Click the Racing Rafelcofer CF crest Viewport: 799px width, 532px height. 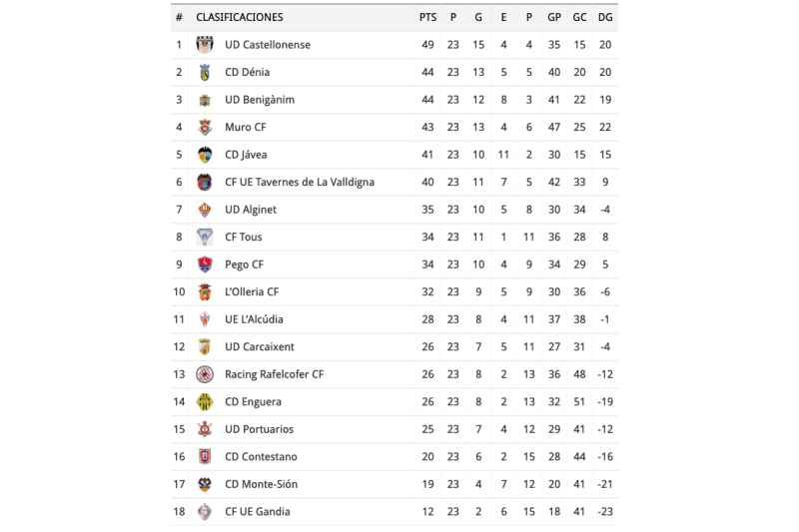coord(205,374)
